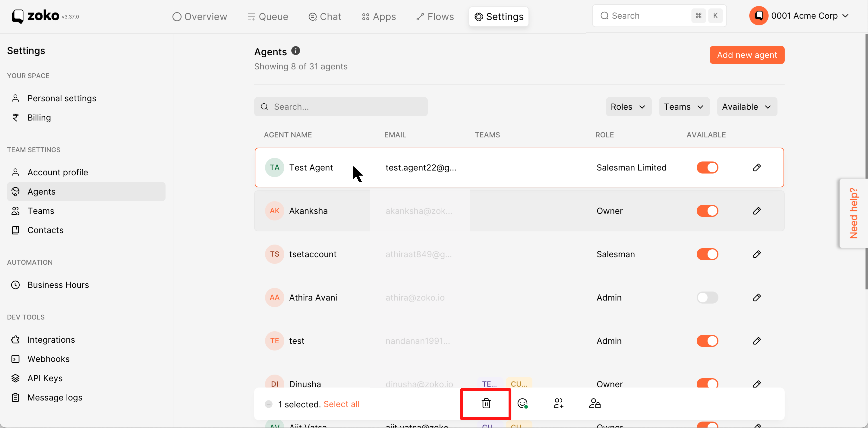Click the zoko logo
Image resolution: width=868 pixels, height=428 pixels.
click(x=35, y=16)
